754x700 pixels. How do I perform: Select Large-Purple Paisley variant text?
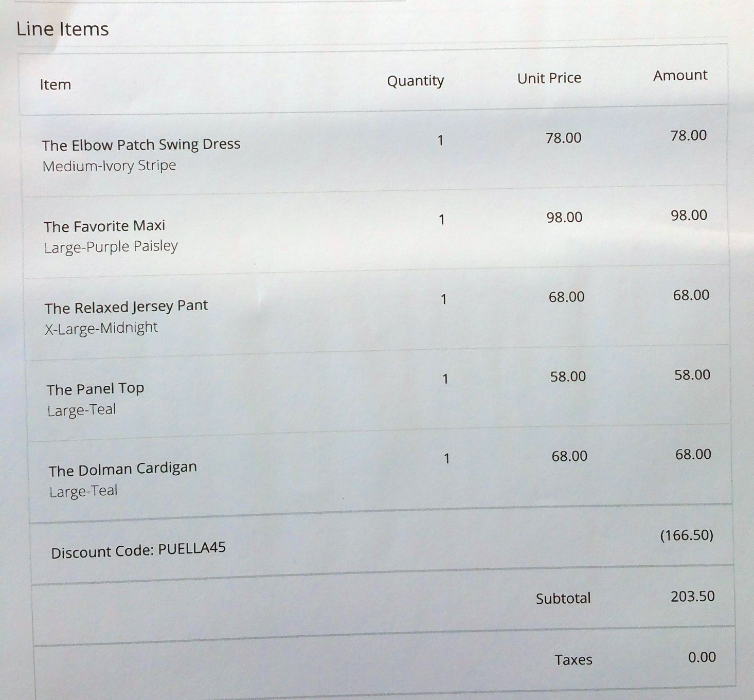pyautogui.click(x=111, y=247)
